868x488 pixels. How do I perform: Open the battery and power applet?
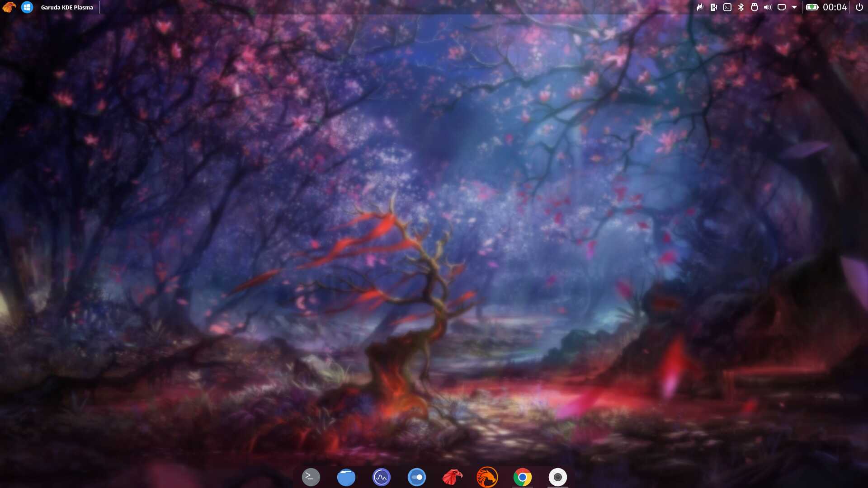[812, 7]
